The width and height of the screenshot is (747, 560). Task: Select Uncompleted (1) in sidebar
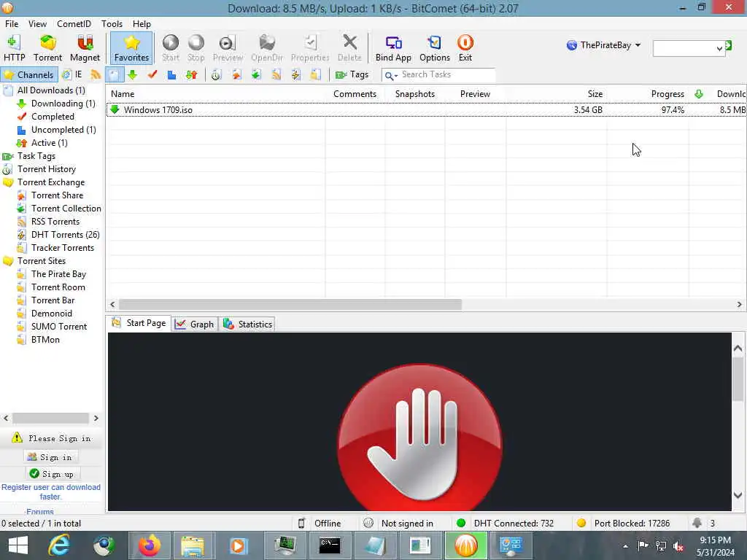tap(63, 130)
